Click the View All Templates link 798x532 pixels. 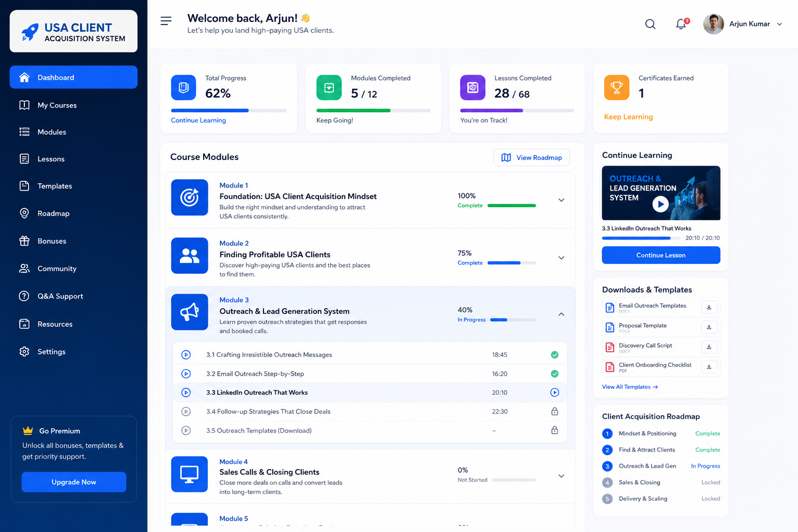(630, 387)
